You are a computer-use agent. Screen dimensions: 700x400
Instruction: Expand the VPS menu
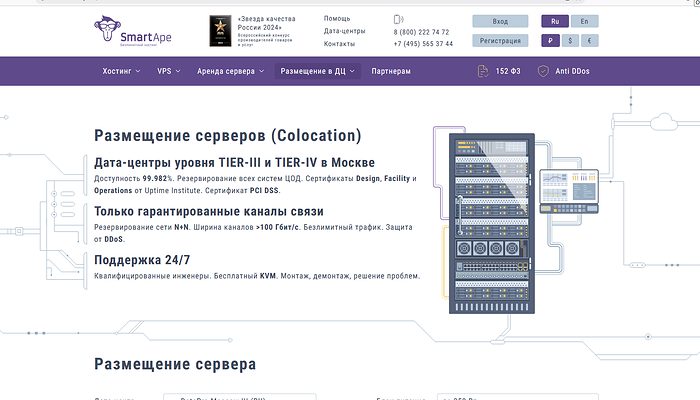pyautogui.click(x=168, y=71)
